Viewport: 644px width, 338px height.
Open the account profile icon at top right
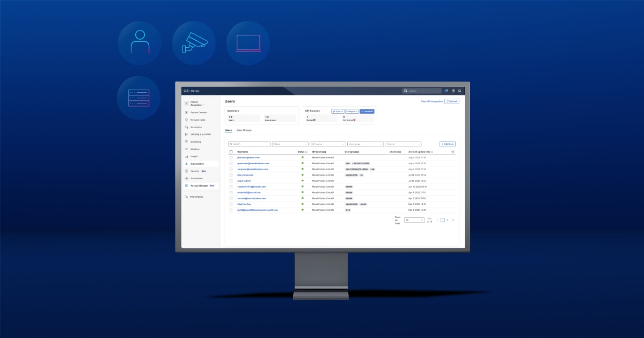coord(459,91)
